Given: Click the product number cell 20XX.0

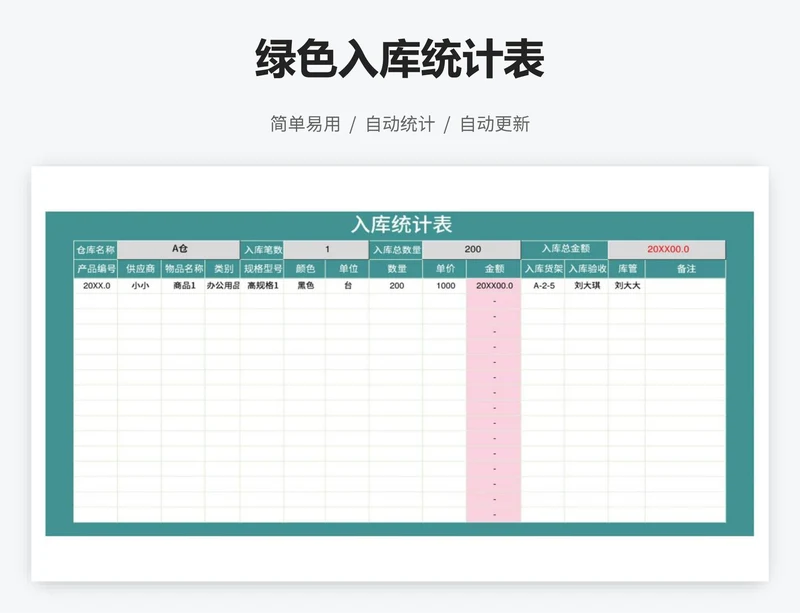Looking at the screenshot, I should (x=96, y=286).
